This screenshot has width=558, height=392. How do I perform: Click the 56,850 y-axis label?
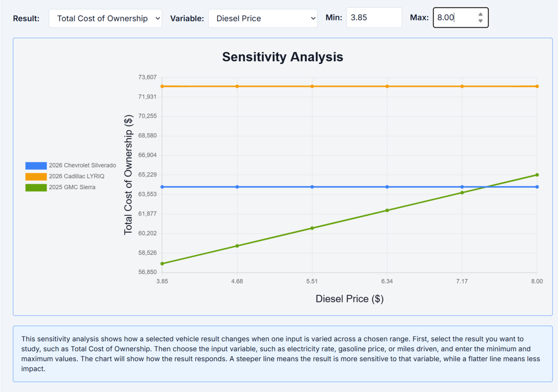pos(147,272)
